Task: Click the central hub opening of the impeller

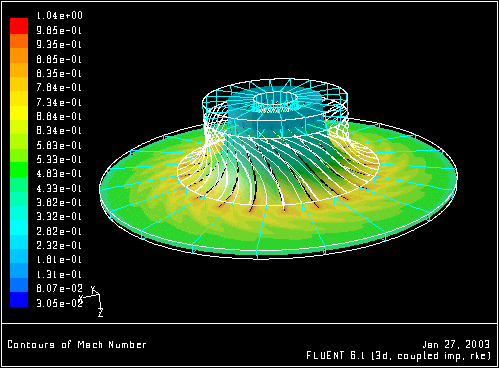Action: pos(276,98)
